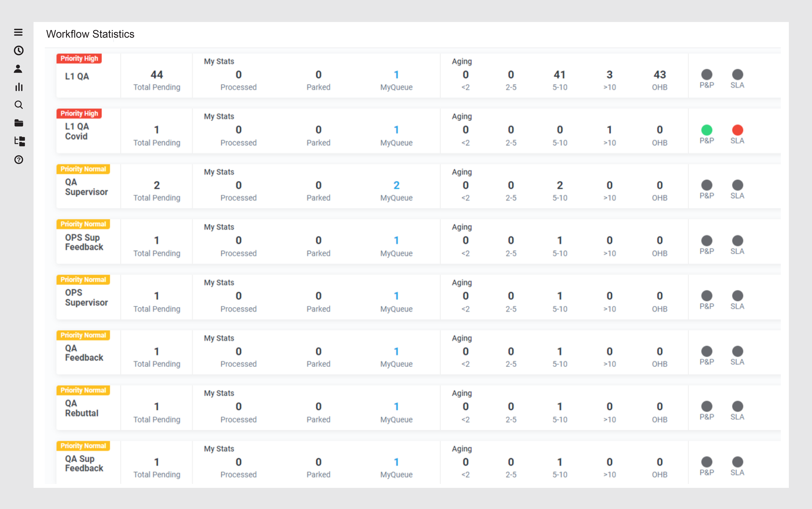The width and height of the screenshot is (812, 509).
Task: Click the Workflow Statistics heading
Action: pyautogui.click(x=90, y=34)
